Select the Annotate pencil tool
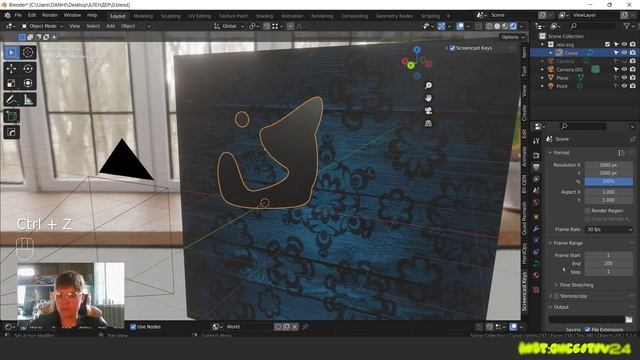 click(11, 100)
